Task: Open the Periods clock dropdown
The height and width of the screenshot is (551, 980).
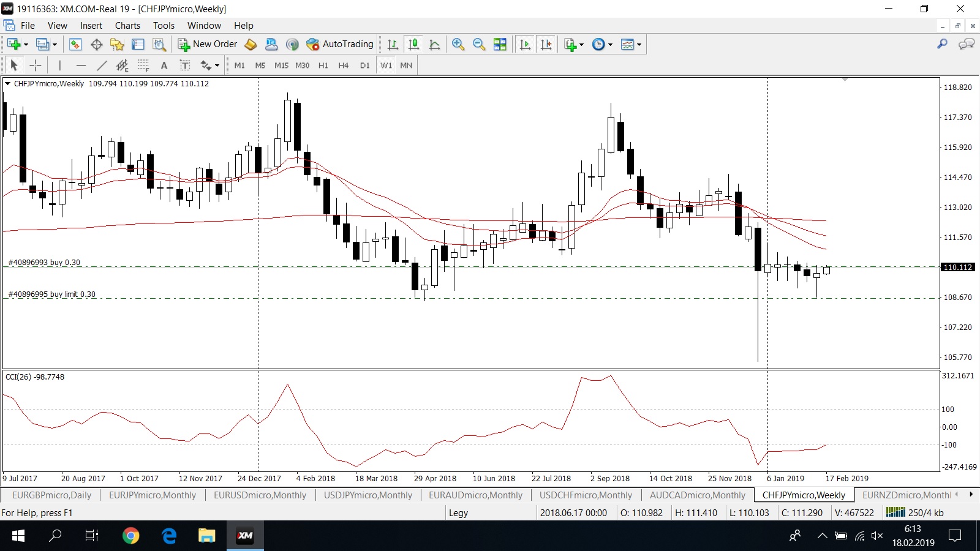Action: (603, 44)
